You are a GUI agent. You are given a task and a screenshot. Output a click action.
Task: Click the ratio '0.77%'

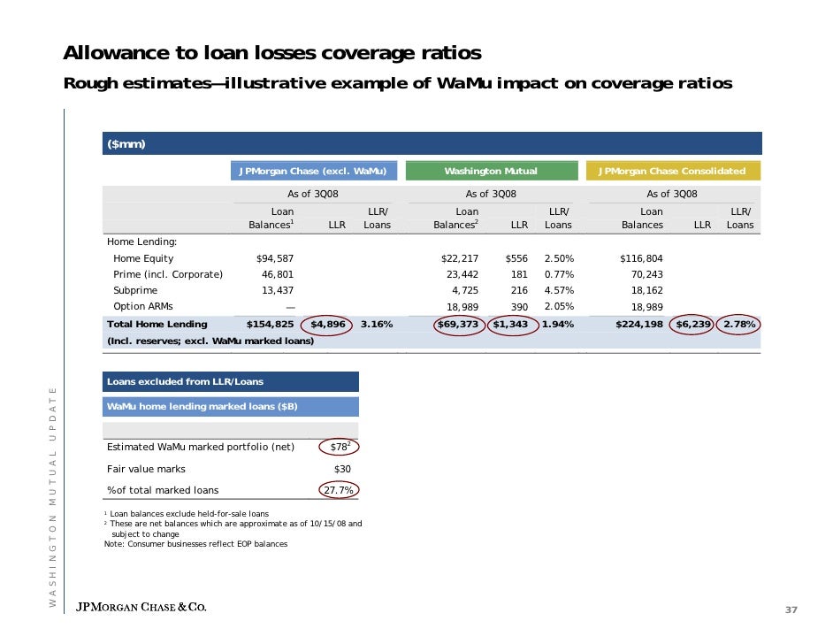point(559,274)
